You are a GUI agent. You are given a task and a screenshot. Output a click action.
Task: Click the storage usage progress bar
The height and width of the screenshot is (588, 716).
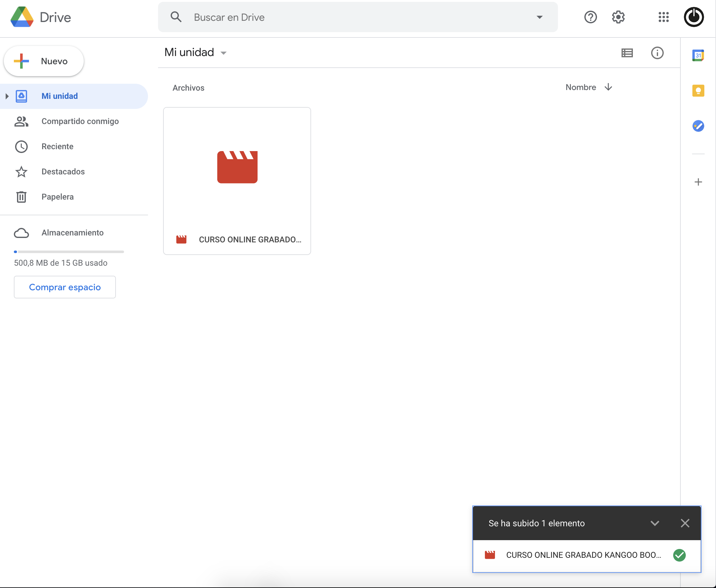[69, 252]
